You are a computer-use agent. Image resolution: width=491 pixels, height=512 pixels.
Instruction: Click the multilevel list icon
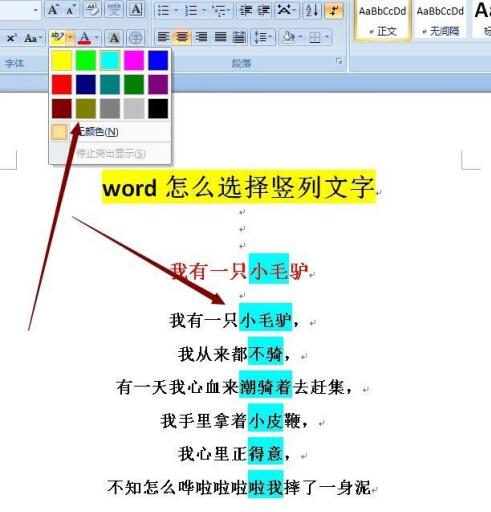pos(219,10)
